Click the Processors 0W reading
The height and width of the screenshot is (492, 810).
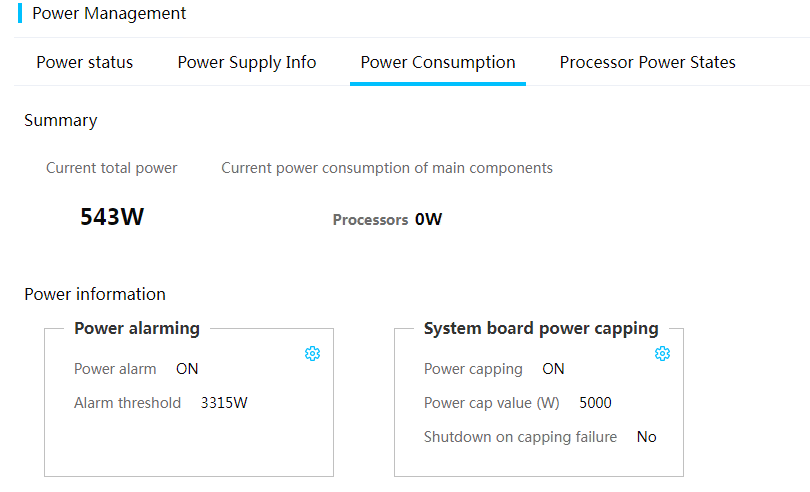click(x=387, y=220)
